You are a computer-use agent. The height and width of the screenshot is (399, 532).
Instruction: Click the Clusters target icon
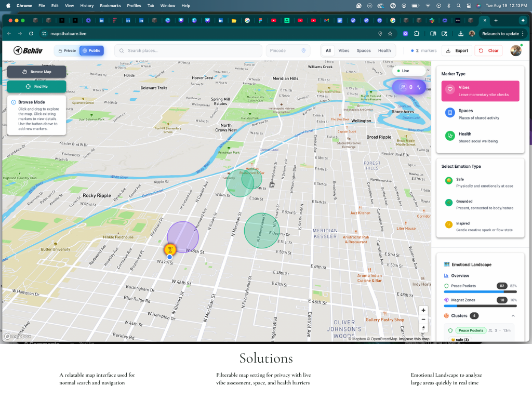click(x=446, y=316)
